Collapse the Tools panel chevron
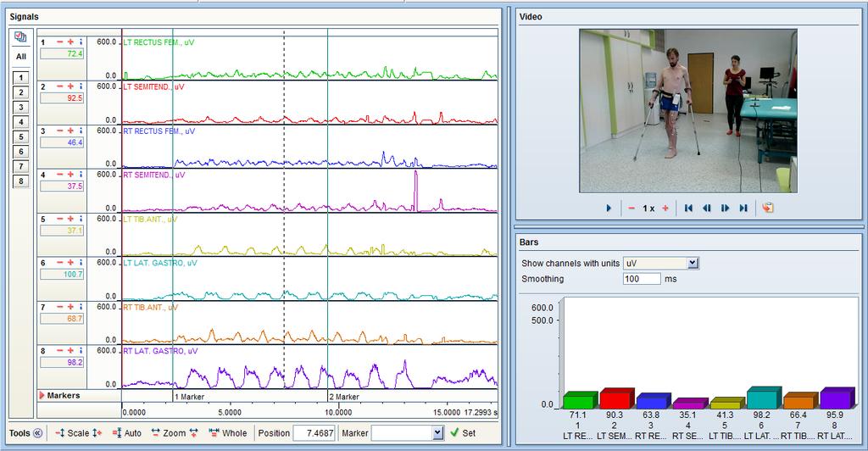The image size is (868, 451). pyautogui.click(x=37, y=433)
